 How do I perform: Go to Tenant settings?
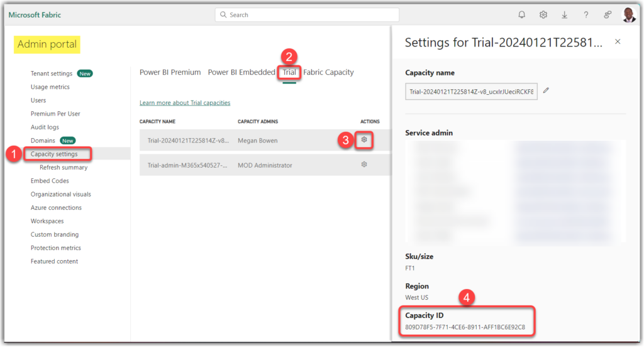(x=52, y=73)
